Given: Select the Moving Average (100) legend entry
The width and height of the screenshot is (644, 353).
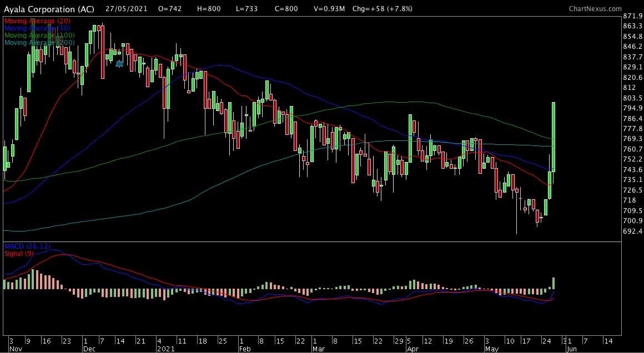Looking at the screenshot, I should coord(39,36).
